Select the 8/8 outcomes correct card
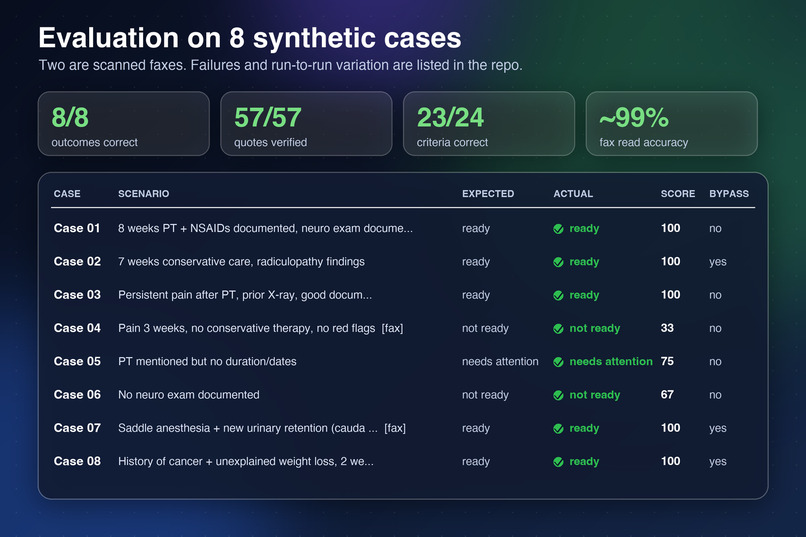Viewport: 806px width, 537px height. point(124,124)
